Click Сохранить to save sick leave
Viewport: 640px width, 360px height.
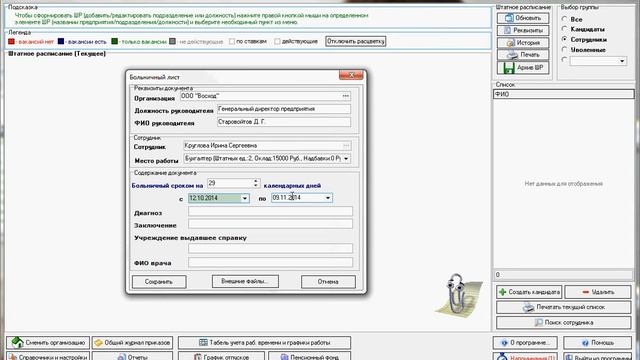coord(159,282)
